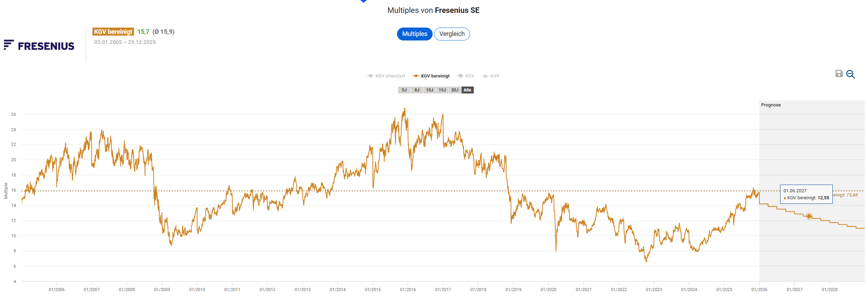Select the Alle time range button
868x297 pixels.
467,90
